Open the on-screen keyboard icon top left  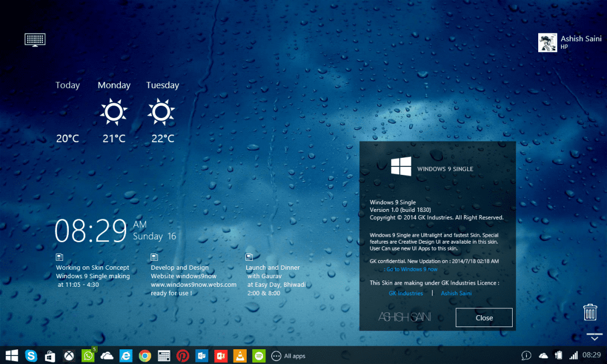(35, 39)
